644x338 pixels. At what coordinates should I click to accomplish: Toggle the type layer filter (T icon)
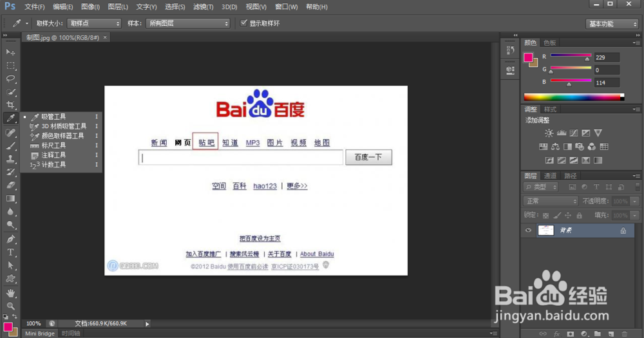click(596, 187)
